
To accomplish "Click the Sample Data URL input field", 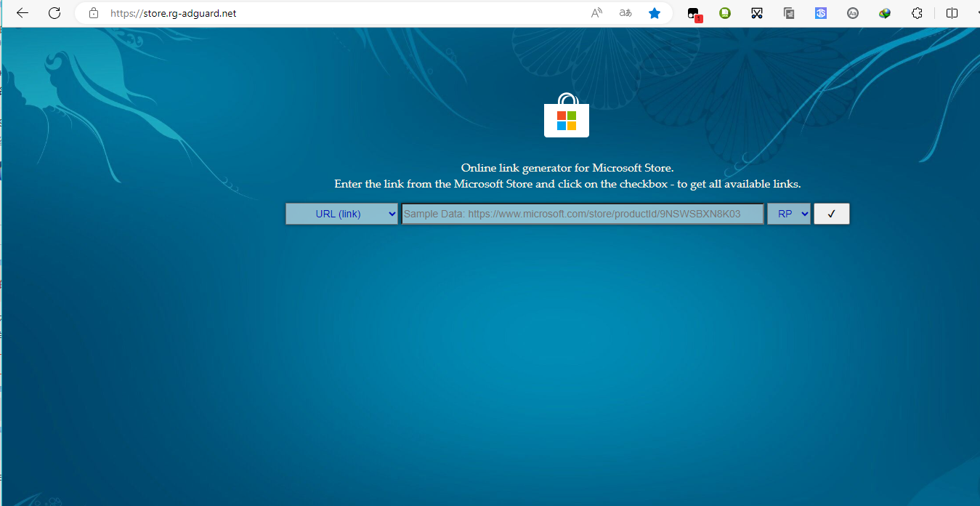I will (x=583, y=214).
